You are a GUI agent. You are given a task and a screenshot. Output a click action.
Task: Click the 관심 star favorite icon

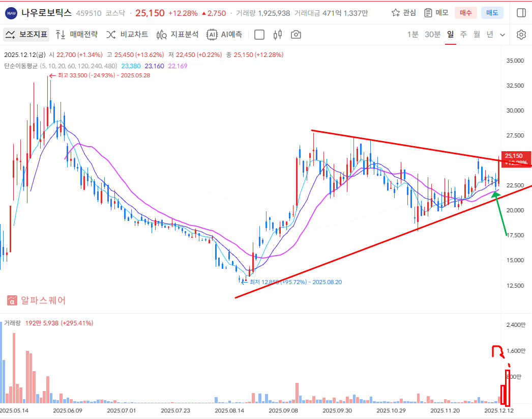(396, 13)
